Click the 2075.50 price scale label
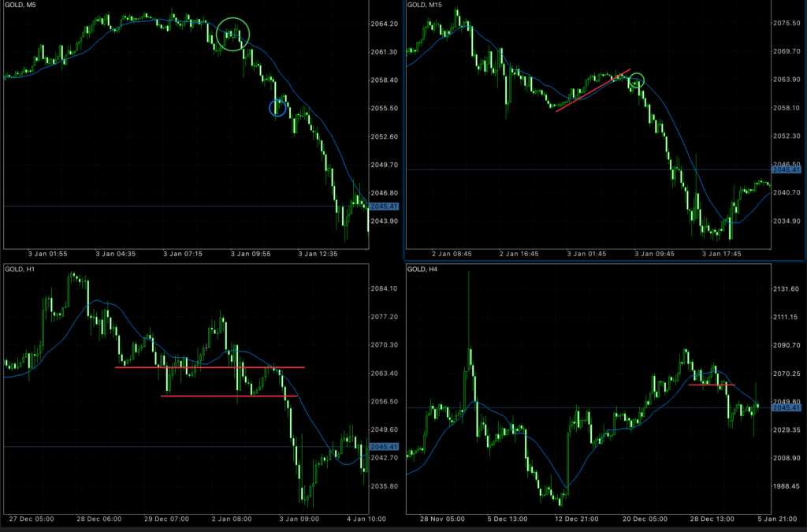The width and height of the screenshot is (807, 532). tap(787, 23)
